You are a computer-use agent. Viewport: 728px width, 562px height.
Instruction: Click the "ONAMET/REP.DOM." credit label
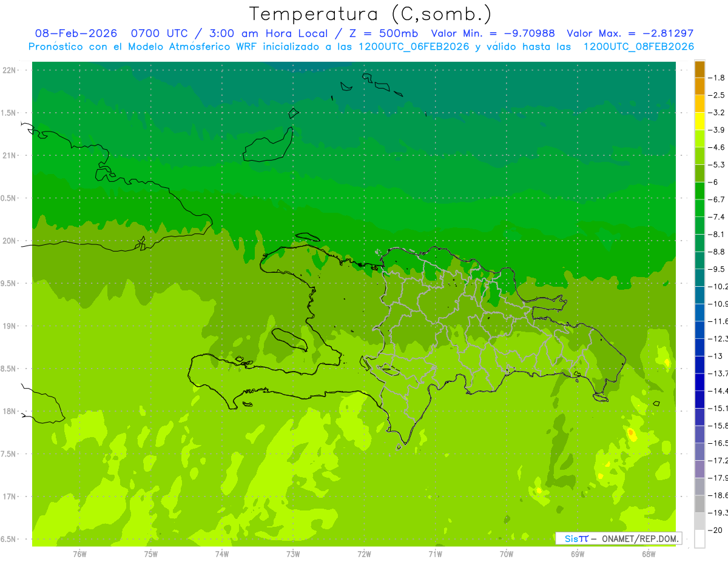(640, 538)
